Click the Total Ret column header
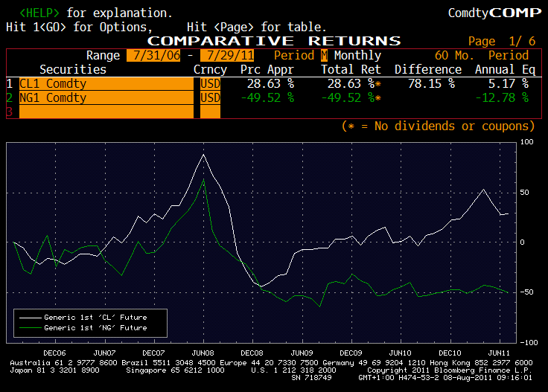This screenshot has width=548, height=392. (351, 69)
